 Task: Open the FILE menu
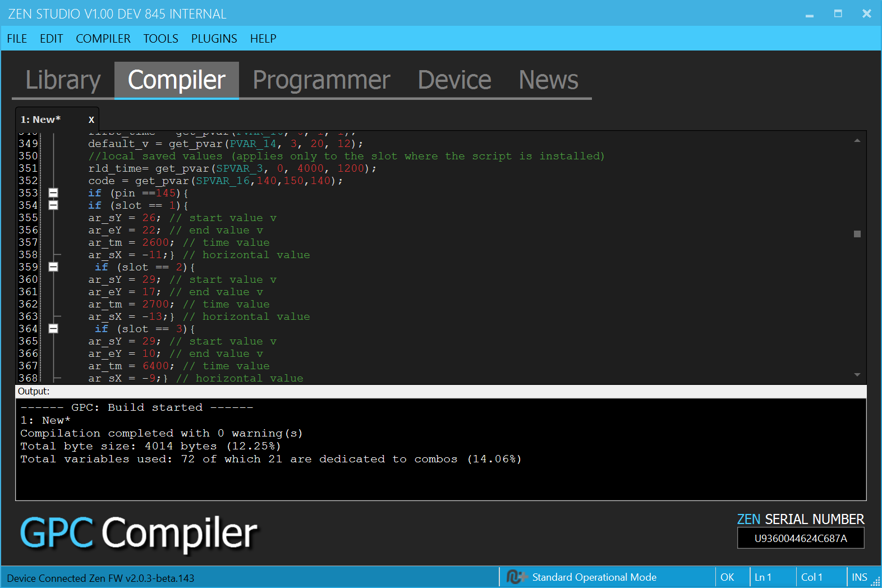[17, 39]
